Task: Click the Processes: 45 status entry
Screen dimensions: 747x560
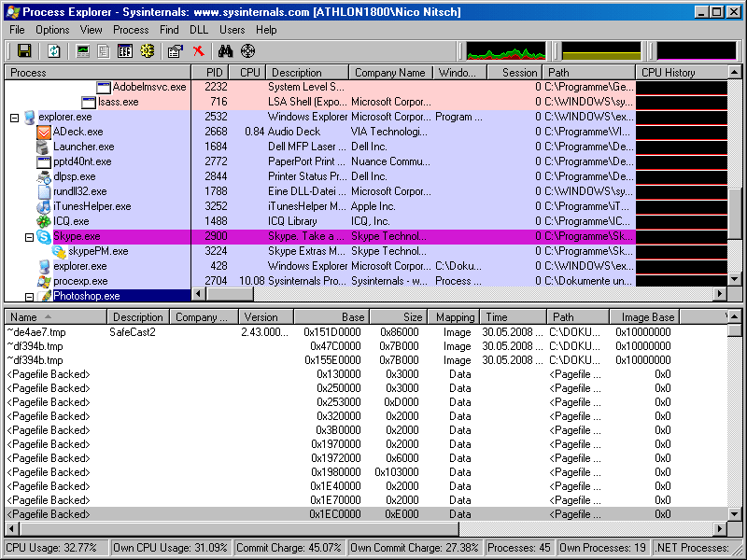Action: click(x=519, y=548)
